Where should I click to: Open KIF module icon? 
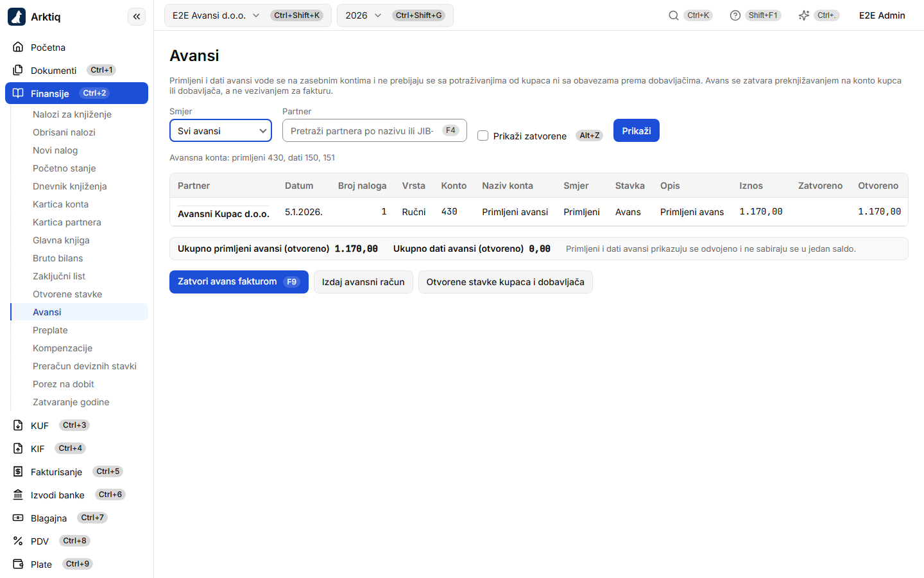[18, 448]
